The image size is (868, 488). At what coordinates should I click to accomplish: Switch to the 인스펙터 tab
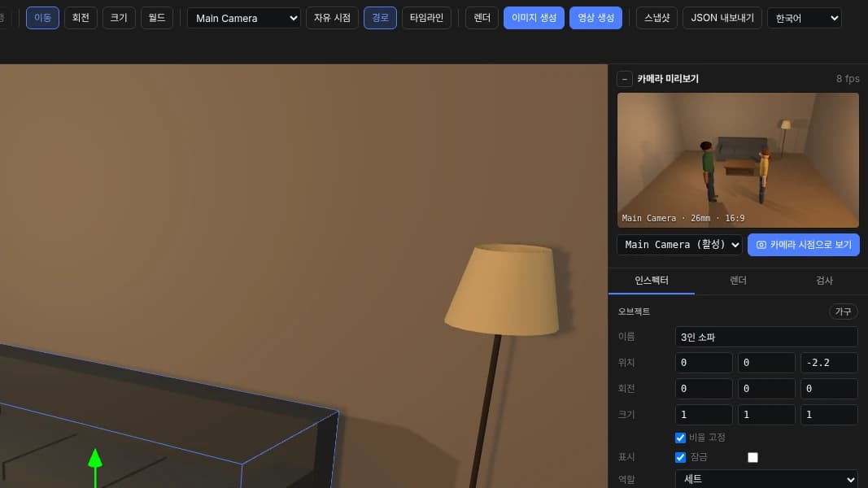coord(652,281)
